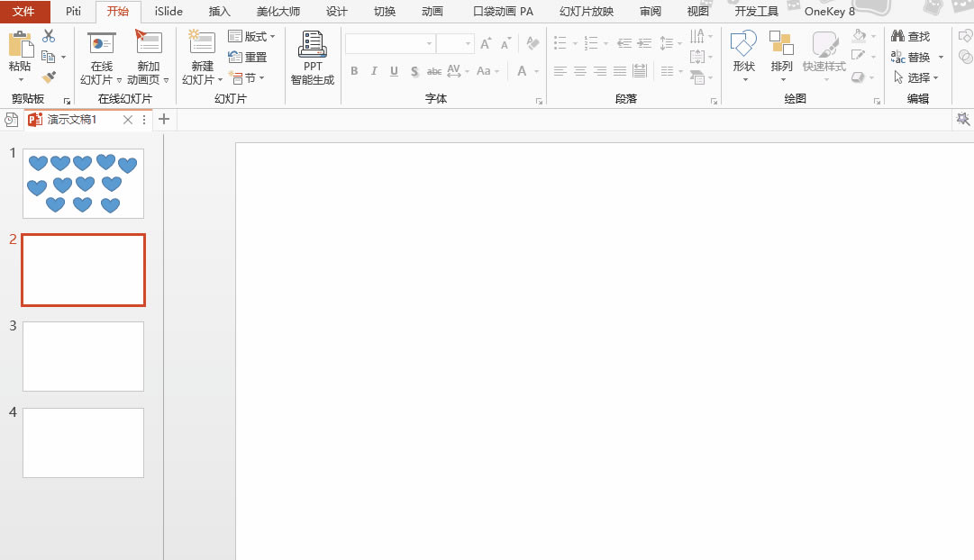Switch to the 插入 ribbon tab

(x=219, y=12)
